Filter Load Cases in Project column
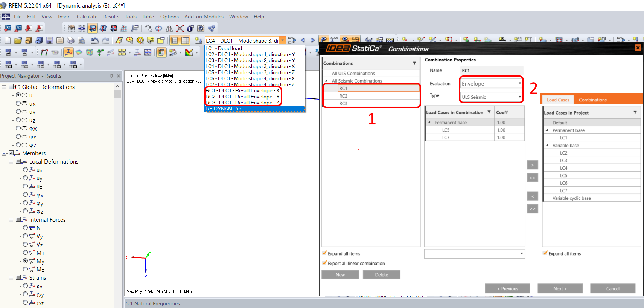The width and height of the screenshot is (644, 308). click(635, 113)
